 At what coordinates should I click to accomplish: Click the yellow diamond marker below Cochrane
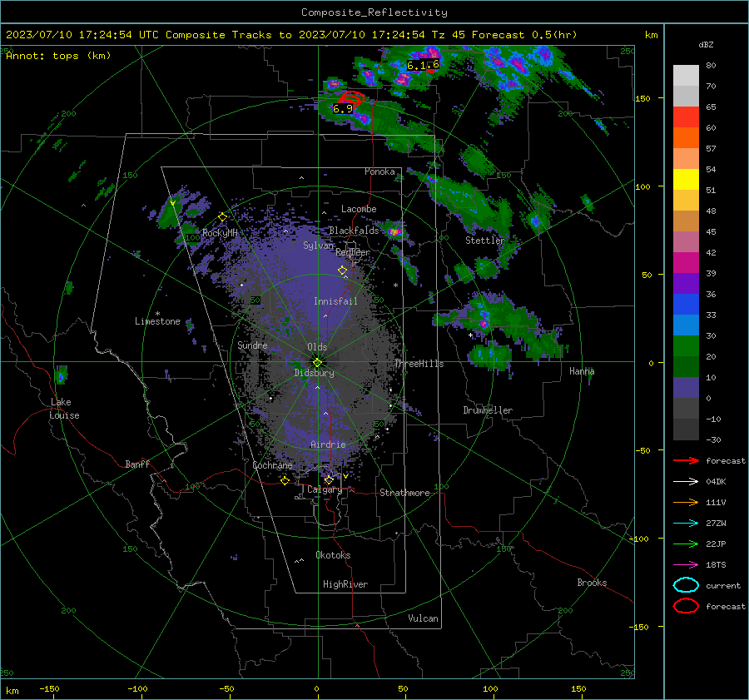click(285, 480)
